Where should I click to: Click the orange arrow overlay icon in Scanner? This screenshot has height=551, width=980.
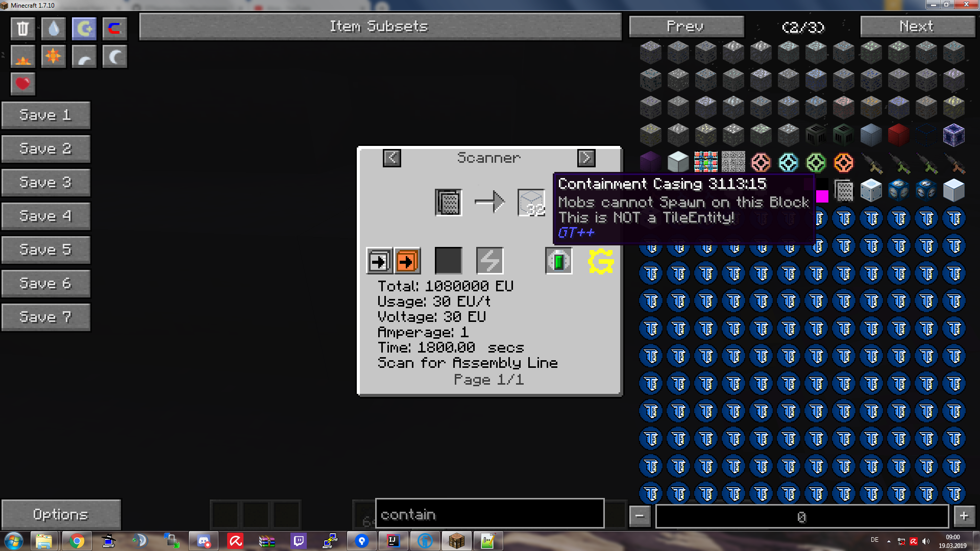coord(407,261)
